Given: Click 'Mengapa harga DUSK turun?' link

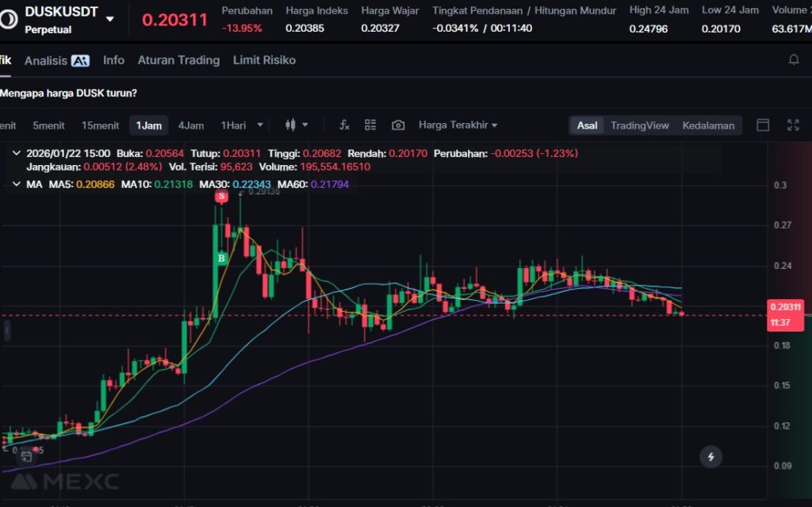Looking at the screenshot, I should 68,93.
